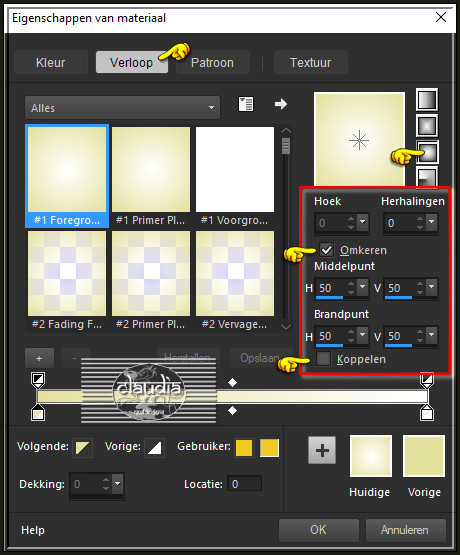Click the Annuleren button
460x555 pixels.
pyautogui.click(x=405, y=530)
